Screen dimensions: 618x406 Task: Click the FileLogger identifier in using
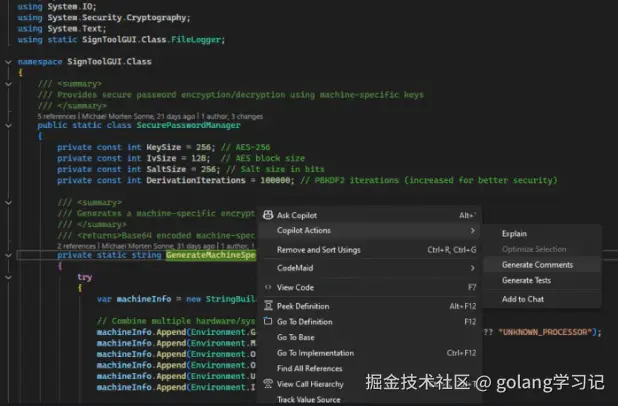pos(195,39)
